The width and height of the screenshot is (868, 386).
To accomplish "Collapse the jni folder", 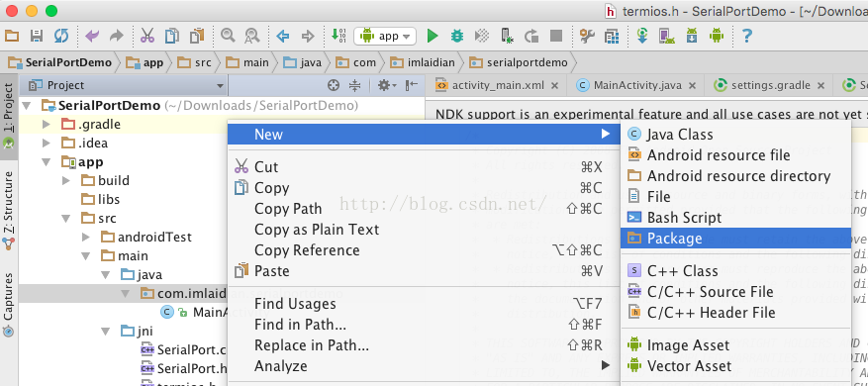I will click(105, 332).
